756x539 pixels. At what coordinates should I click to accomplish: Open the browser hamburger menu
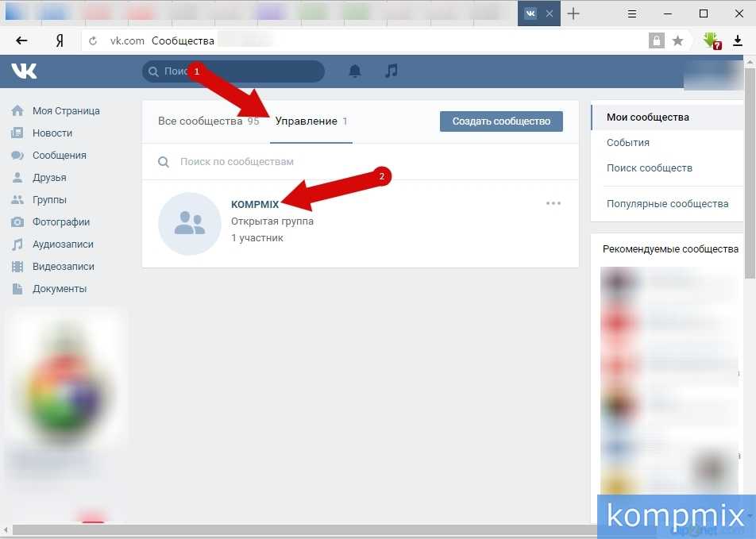pos(631,13)
